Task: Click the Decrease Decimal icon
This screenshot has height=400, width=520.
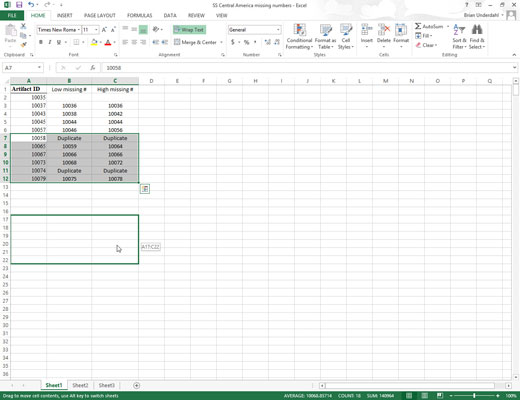Action: coord(277,42)
